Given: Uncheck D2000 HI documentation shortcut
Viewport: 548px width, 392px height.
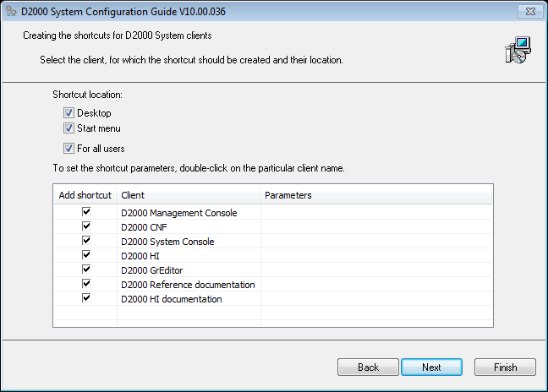Looking at the screenshot, I should point(86,299).
